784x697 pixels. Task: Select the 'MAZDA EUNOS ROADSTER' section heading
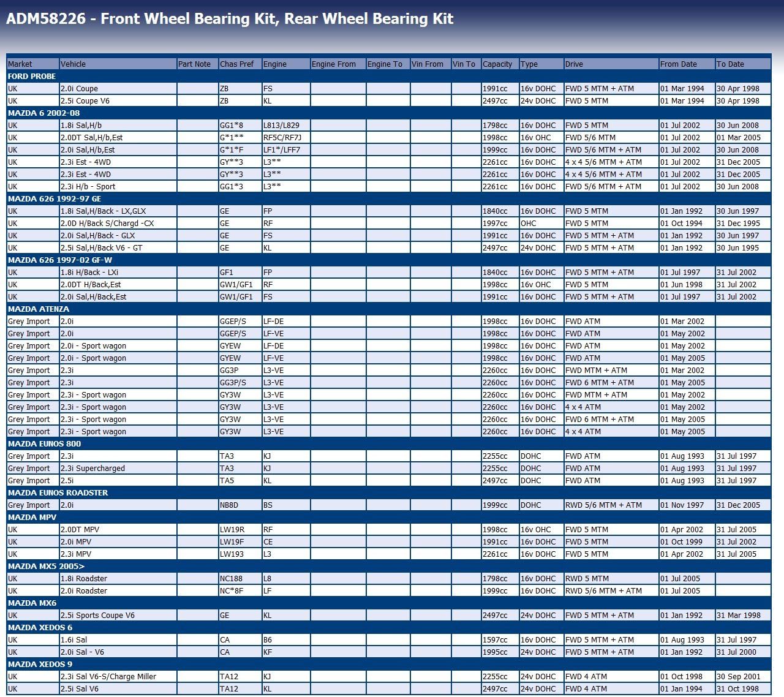point(389,492)
